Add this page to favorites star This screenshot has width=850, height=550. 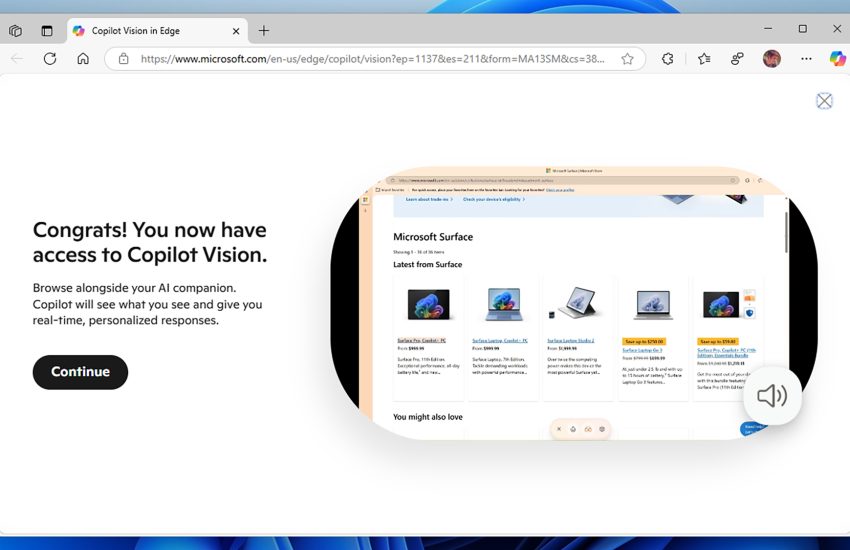click(627, 59)
